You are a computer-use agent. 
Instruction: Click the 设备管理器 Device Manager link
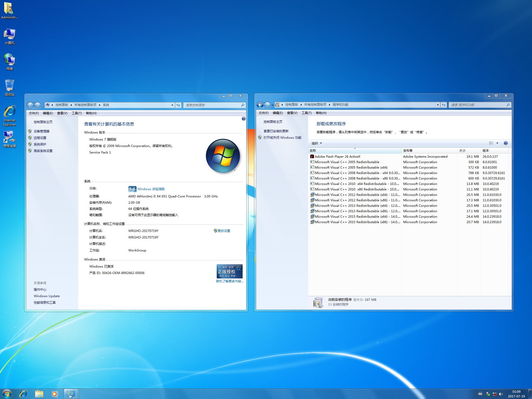pyautogui.click(x=41, y=131)
